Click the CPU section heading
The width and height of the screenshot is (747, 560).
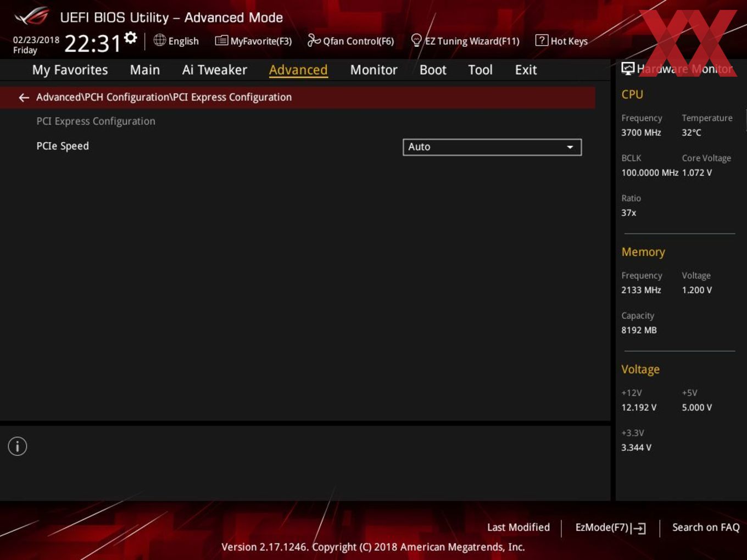[x=632, y=94]
